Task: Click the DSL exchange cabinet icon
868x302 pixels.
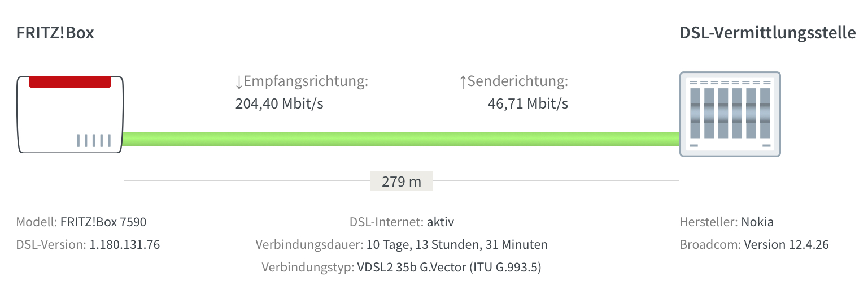Action: [x=730, y=114]
